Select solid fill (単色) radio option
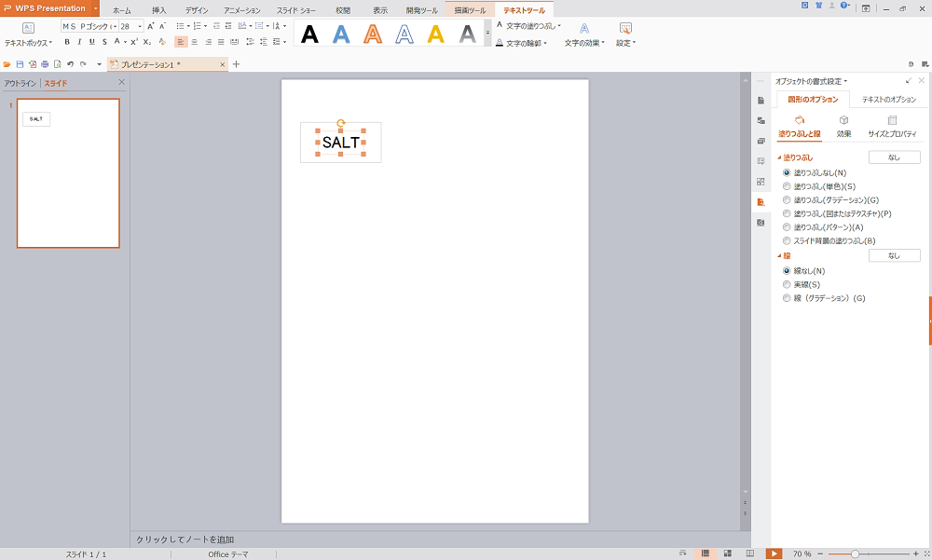The height and width of the screenshot is (560, 932). [787, 186]
